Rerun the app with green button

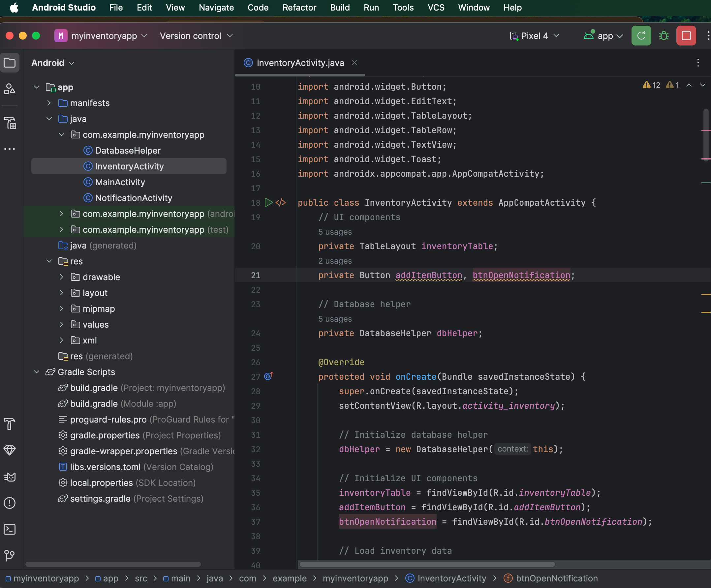click(x=641, y=36)
